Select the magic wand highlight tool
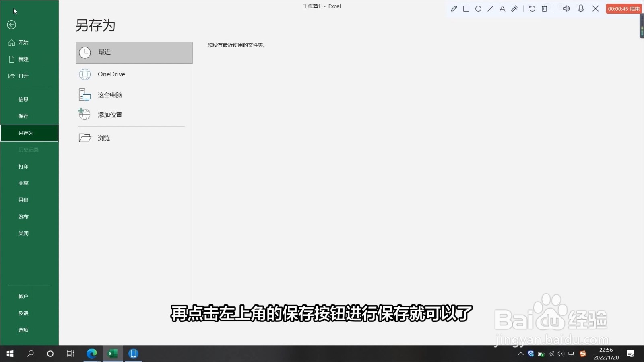Viewport: 644px width, 362px height. (x=514, y=9)
